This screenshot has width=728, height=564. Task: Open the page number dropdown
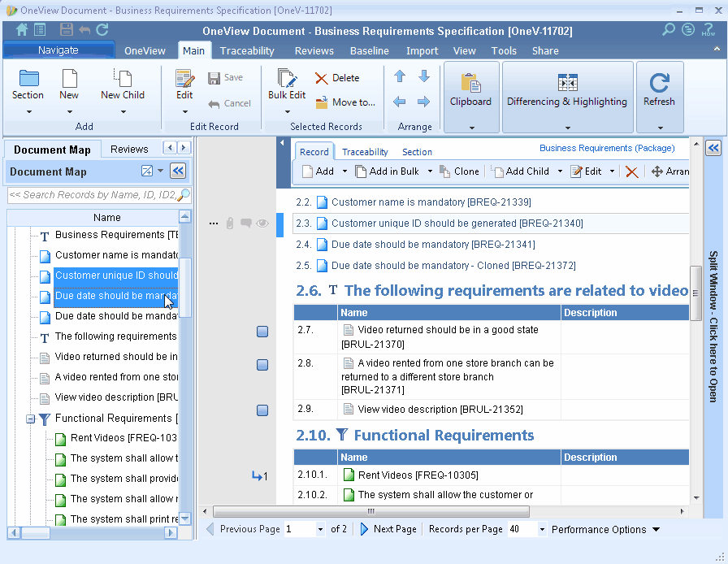pyautogui.click(x=320, y=529)
